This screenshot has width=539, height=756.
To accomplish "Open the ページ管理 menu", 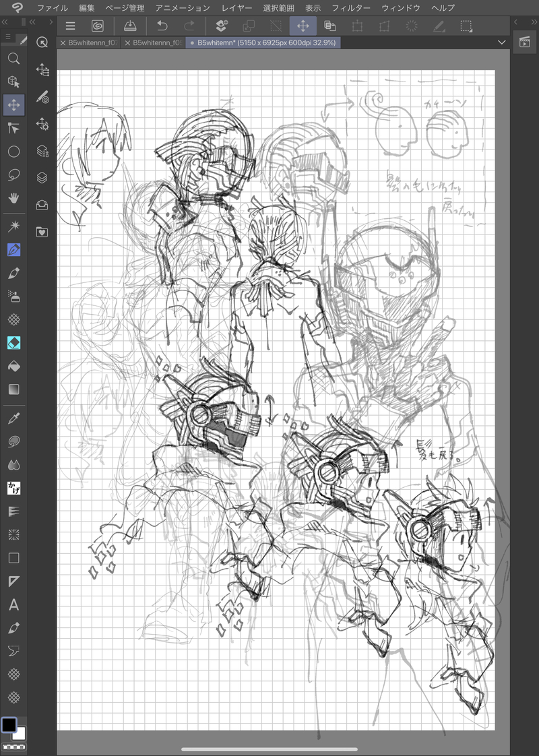I will pos(125,7).
